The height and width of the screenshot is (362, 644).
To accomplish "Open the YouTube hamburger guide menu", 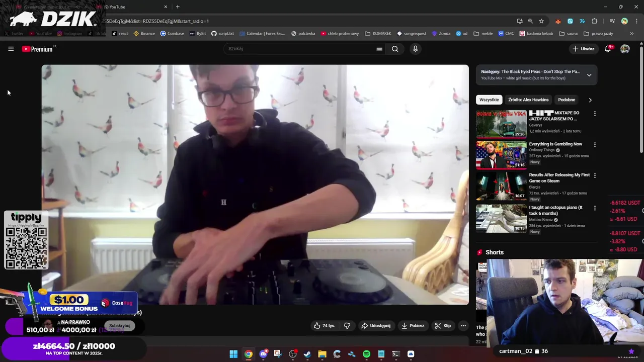I will click(11, 49).
